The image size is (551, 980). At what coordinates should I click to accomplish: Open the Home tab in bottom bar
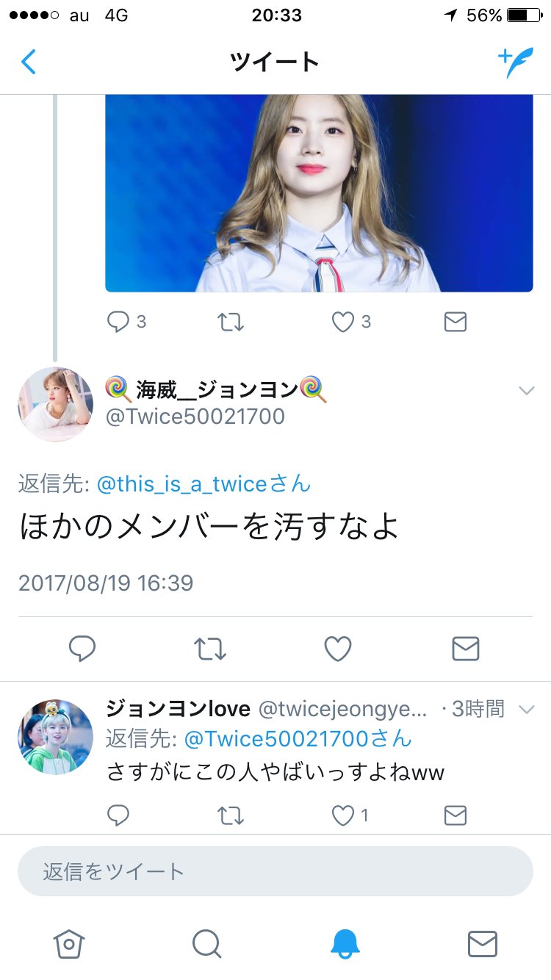[x=69, y=944]
